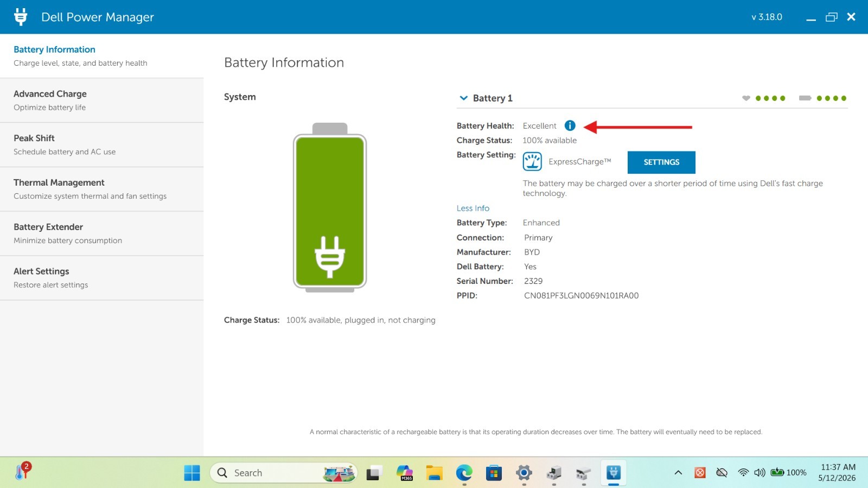Switch to Battery Extender page
Screen dimensions: 868x488
pos(102,234)
